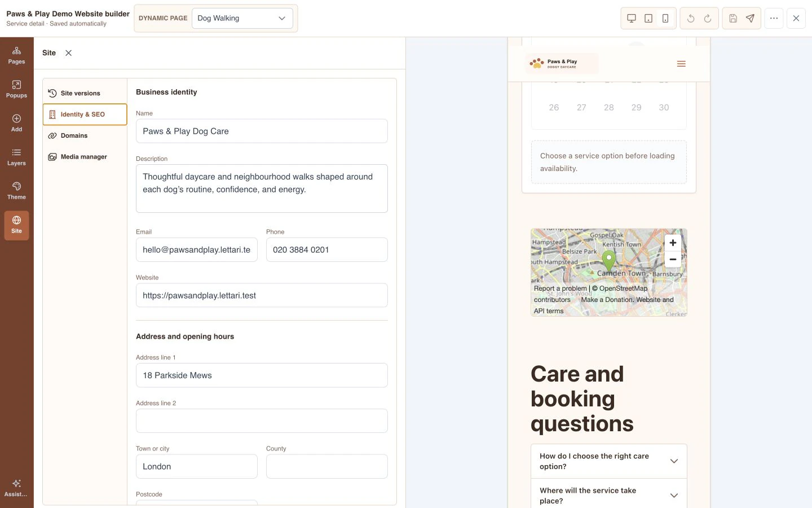Open the Dynamic Page Dog Walking dropdown

click(242, 18)
